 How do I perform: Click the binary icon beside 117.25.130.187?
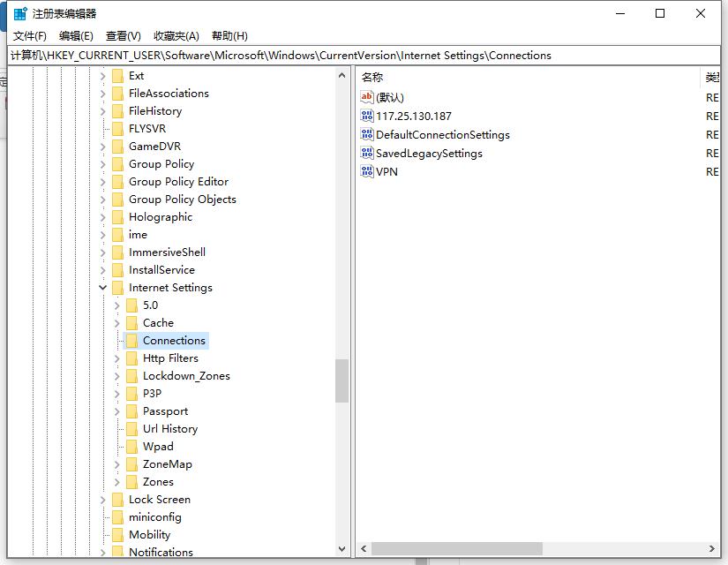368,116
